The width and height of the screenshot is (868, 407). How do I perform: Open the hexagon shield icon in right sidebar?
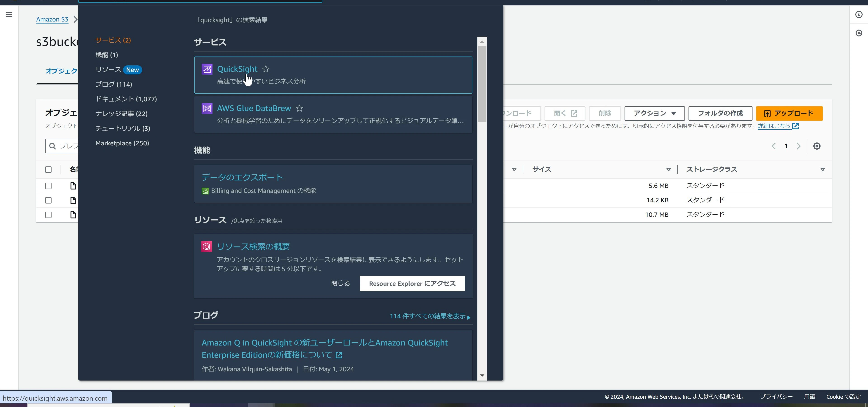(859, 33)
